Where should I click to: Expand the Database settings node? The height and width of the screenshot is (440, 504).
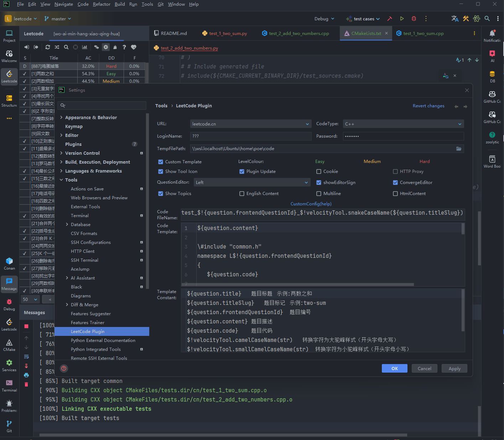click(x=67, y=225)
